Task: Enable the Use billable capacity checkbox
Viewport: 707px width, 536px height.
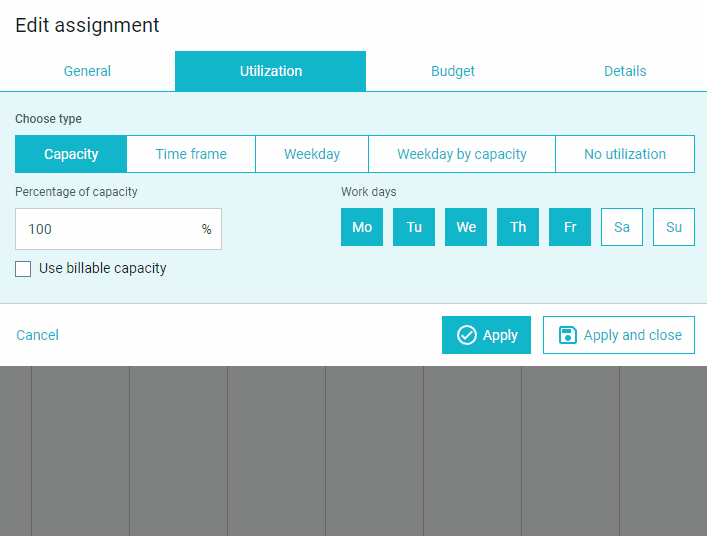Action: [23, 269]
